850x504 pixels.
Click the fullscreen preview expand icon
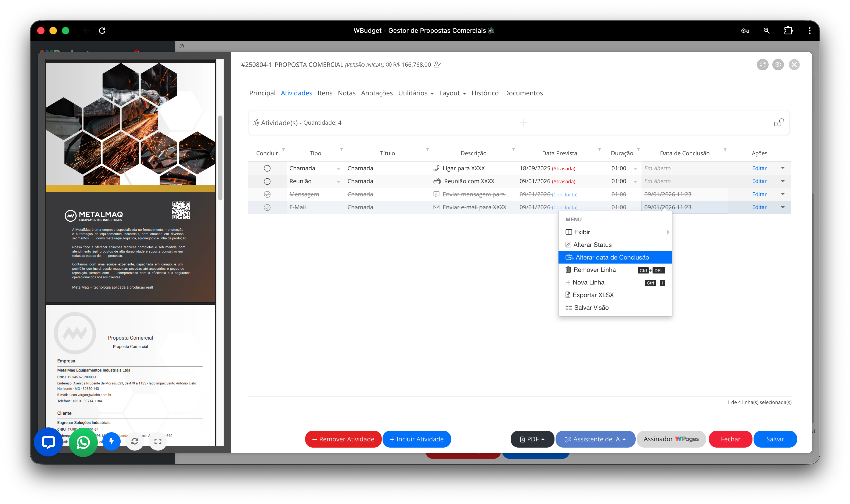pos(158,441)
